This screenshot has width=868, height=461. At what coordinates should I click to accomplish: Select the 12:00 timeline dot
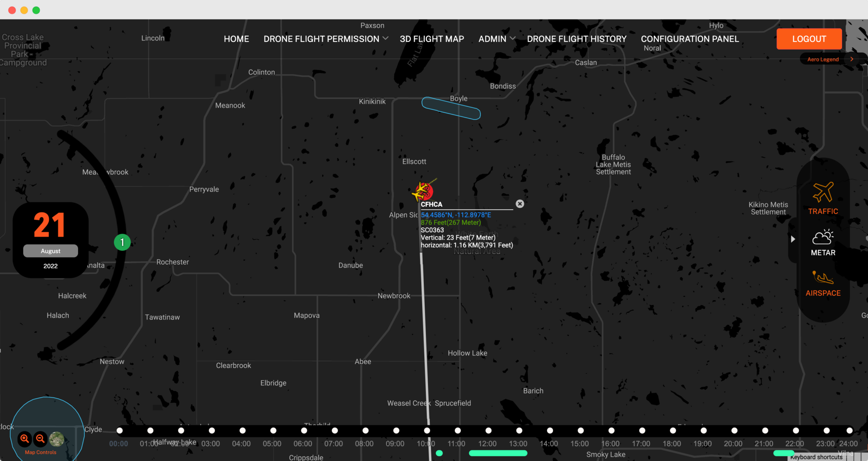488,430
